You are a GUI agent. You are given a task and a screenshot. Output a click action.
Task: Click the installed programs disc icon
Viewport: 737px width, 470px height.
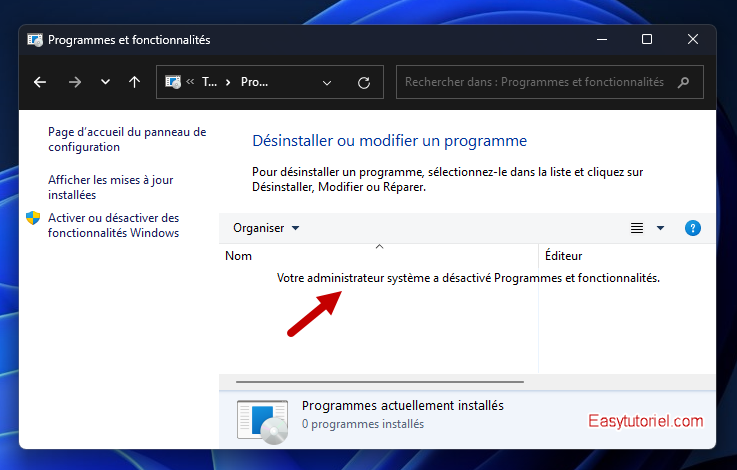tap(263, 422)
